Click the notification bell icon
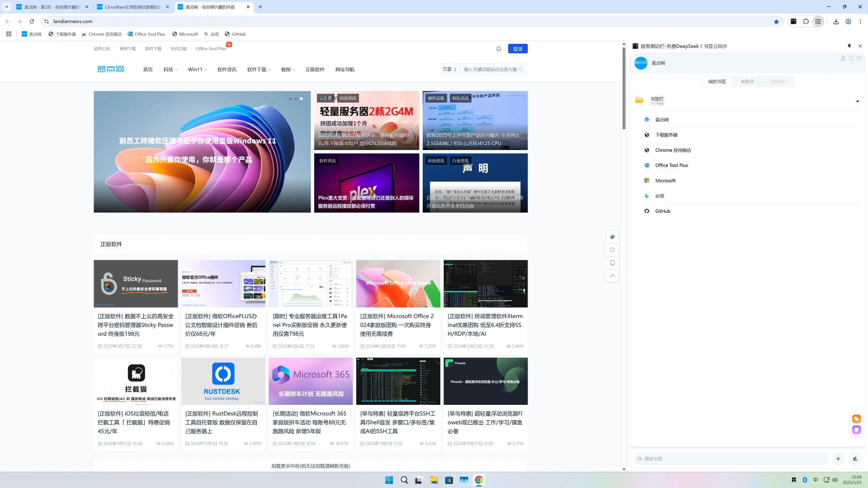The width and height of the screenshot is (868, 488). point(499,49)
